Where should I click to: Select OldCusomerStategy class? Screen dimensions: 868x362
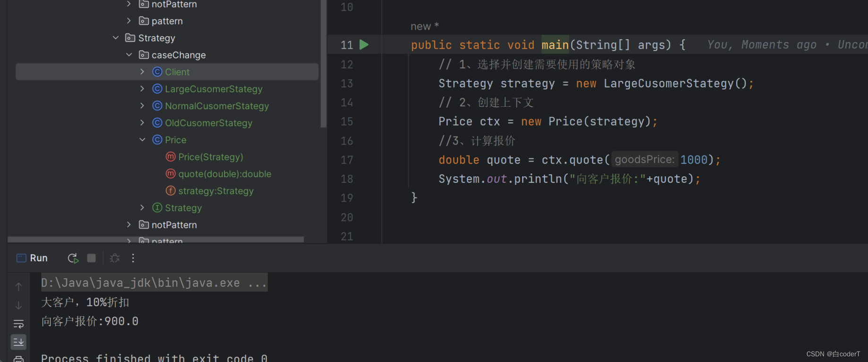coord(208,123)
